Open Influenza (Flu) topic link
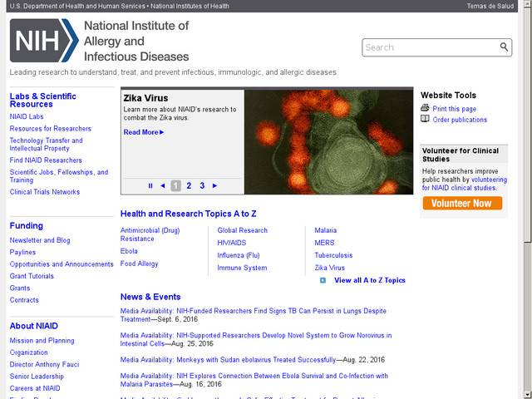532x399 pixels. coord(239,255)
